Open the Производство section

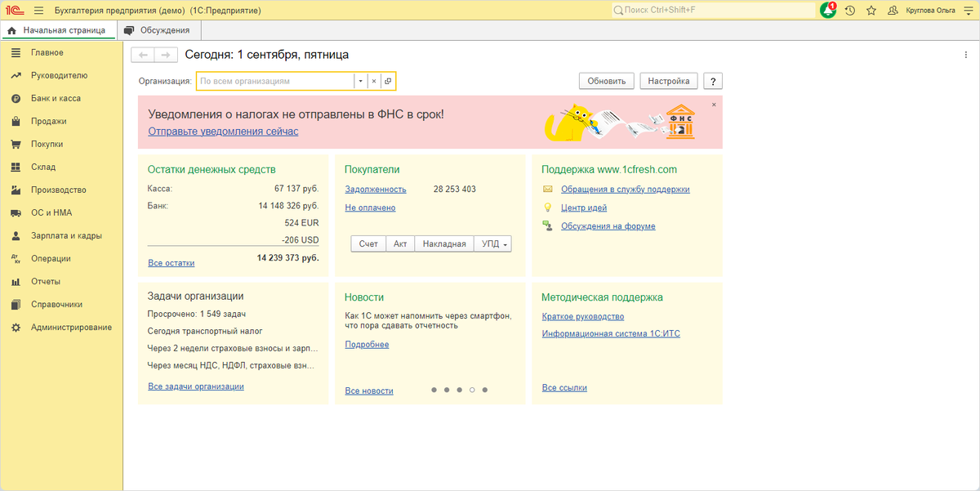click(x=58, y=190)
